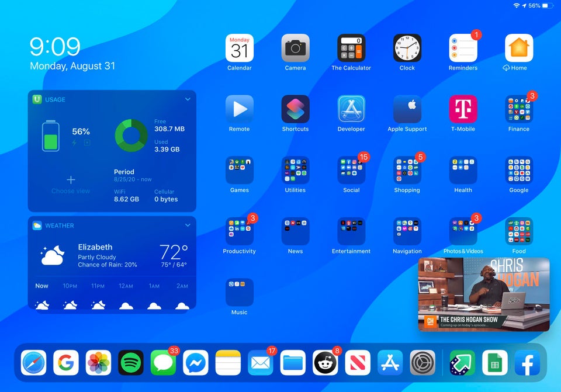
Task: Collapse the Weather widget chevron
Action: pyautogui.click(x=188, y=225)
